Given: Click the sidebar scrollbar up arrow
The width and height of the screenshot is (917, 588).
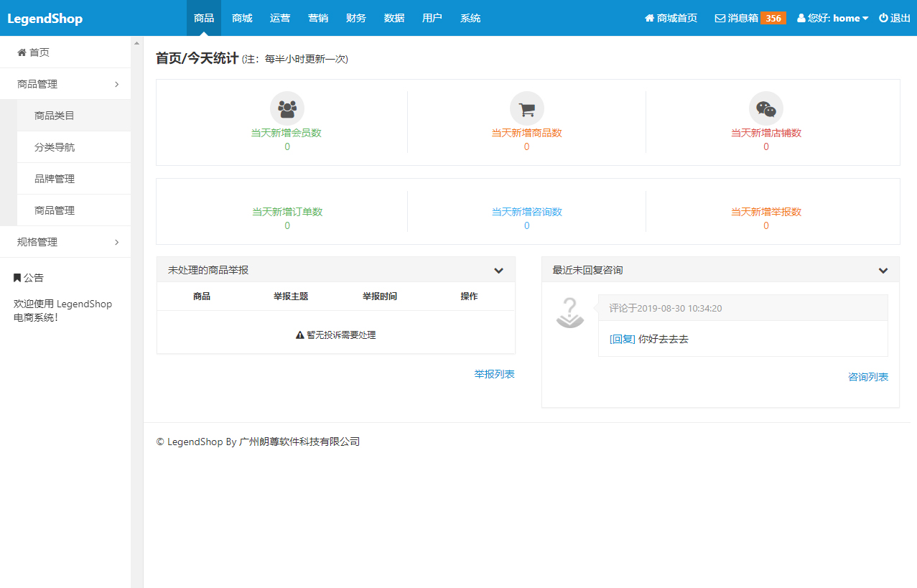Looking at the screenshot, I should 137,43.
